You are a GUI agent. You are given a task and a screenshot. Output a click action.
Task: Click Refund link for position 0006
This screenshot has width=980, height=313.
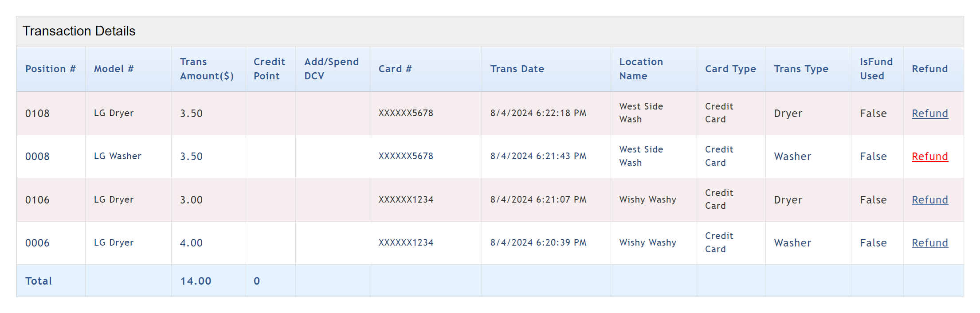(929, 243)
